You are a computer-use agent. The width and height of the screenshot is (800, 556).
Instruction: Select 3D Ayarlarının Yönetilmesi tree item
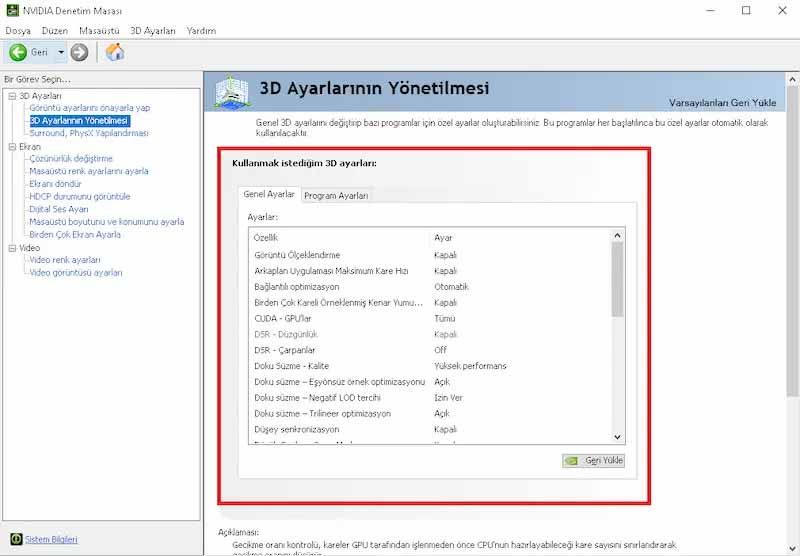point(79,120)
